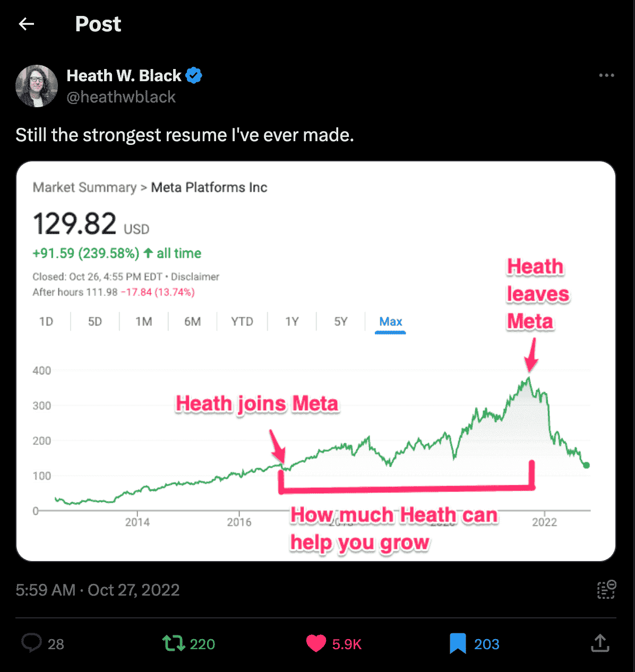Click the Heath W. Black display name

click(x=124, y=76)
